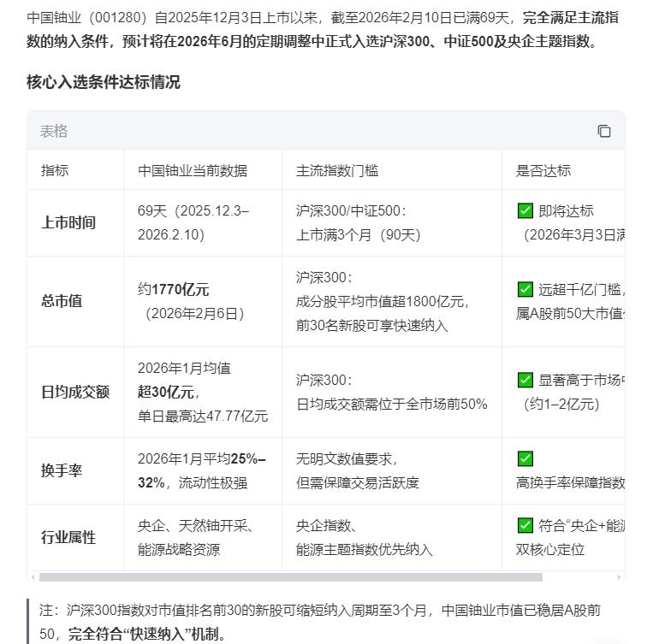Copy the table using the copy icon
This screenshot has width=653, height=644.
[x=604, y=132]
